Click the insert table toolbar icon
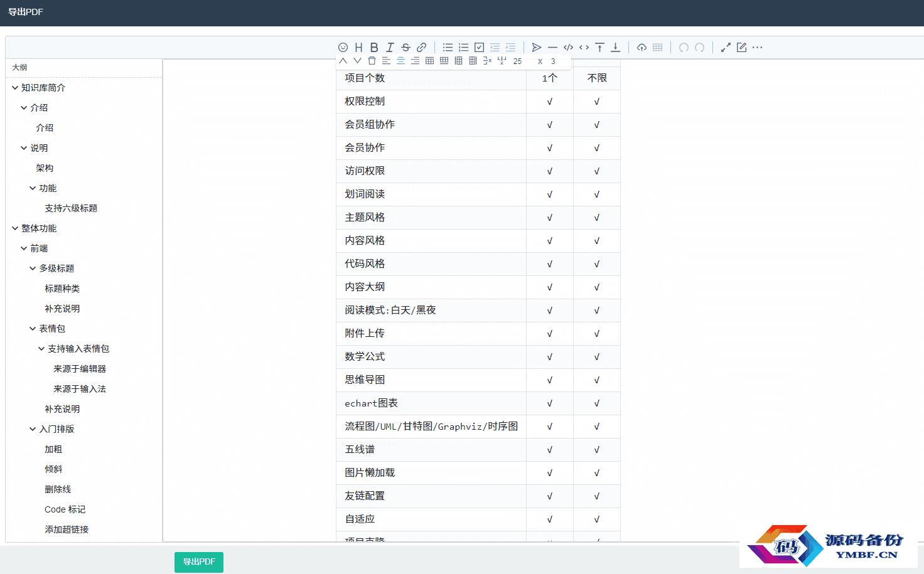The height and width of the screenshot is (574, 924). [x=657, y=48]
